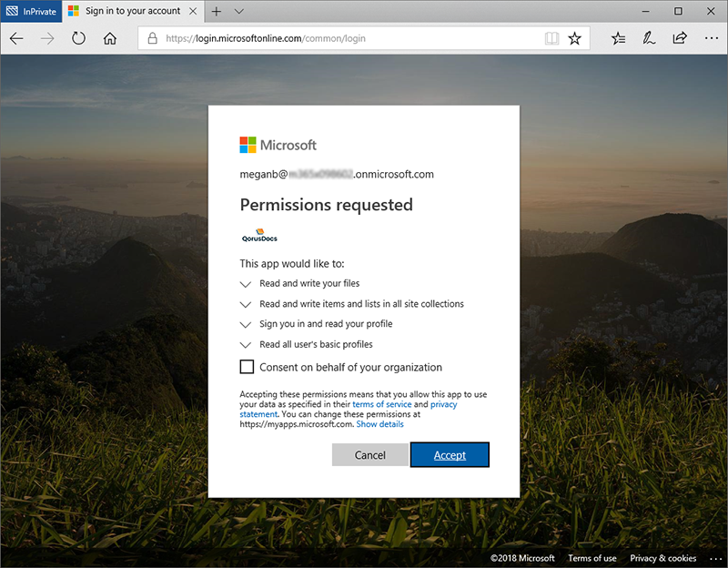The width and height of the screenshot is (728, 568).
Task: Open a new tab with plus button
Action: pos(216,11)
